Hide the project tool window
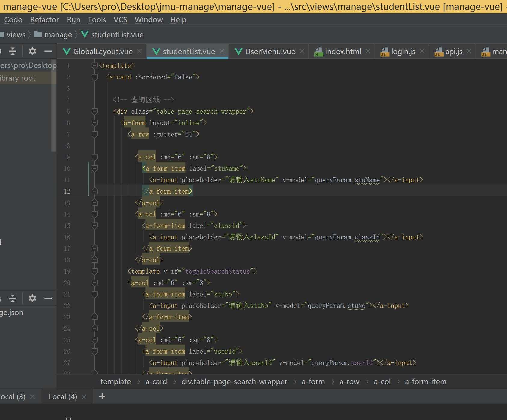The image size is (507, 420). [48, 51]
